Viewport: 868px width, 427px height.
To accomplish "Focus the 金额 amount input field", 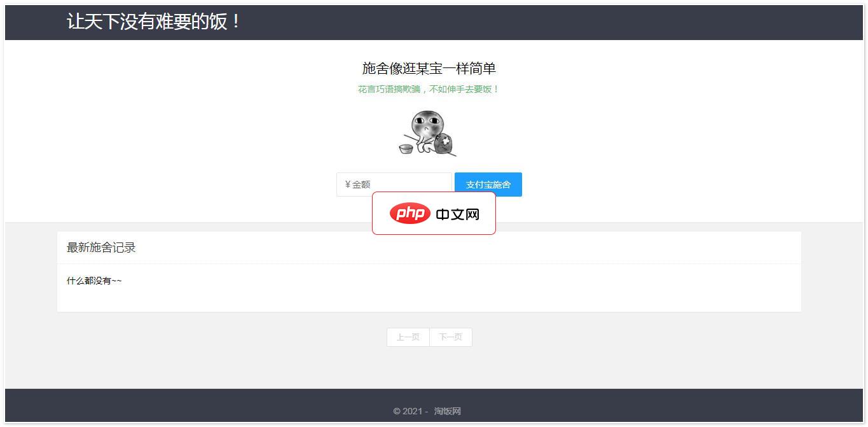I will point(401,185).
